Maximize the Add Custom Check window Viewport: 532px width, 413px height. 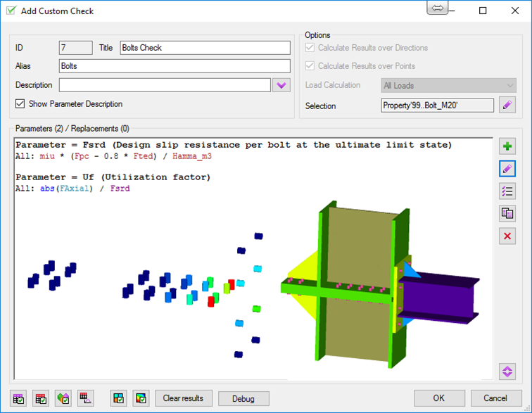point(483,11)
